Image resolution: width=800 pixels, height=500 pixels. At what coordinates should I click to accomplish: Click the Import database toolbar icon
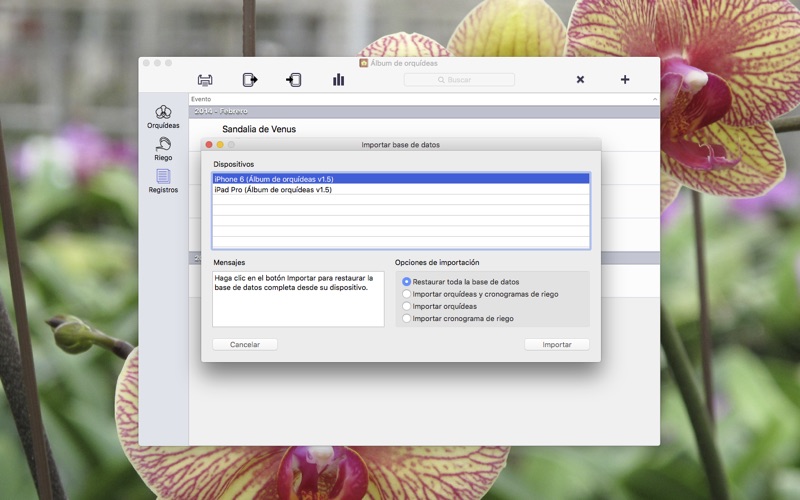click(x=294, y=80)
